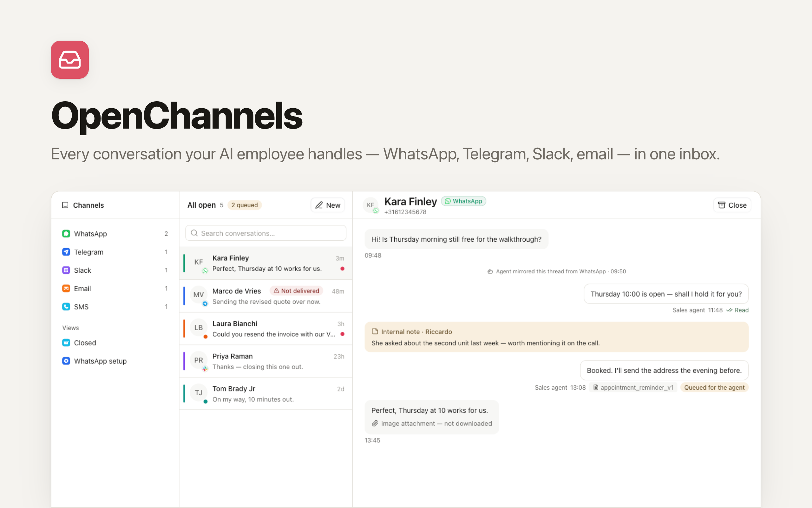Click the phone number +31612345678
The width and height of the screenshot is (812, 508).
[x=405, y=212]
